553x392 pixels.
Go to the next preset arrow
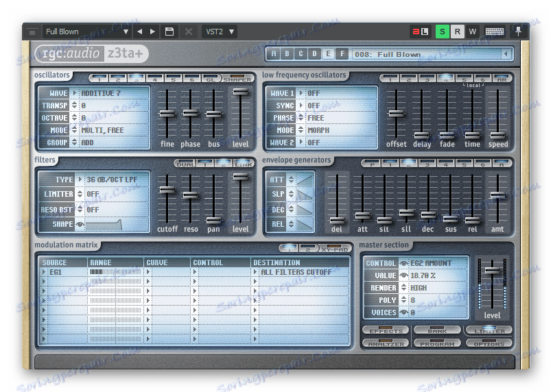151,32
